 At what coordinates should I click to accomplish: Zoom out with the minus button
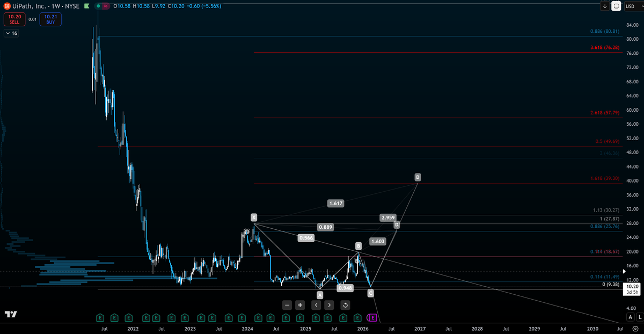point(288,305)
